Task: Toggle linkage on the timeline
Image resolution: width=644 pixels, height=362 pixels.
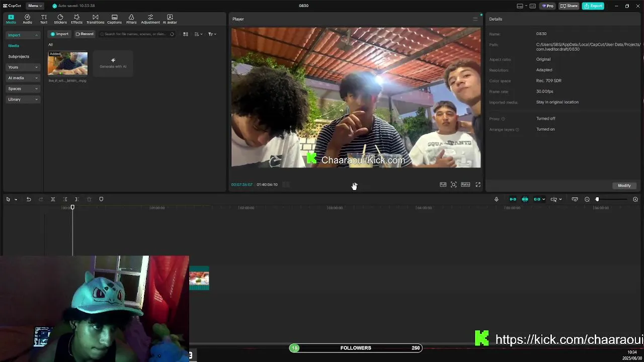Action: (537, 200)
